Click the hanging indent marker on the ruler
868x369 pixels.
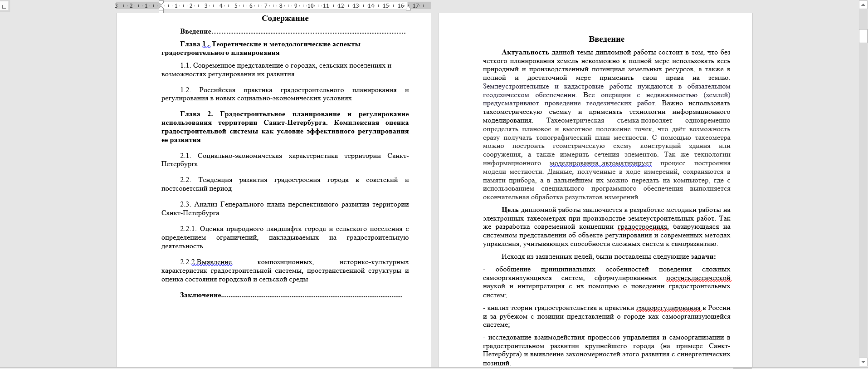tap(161, 7)
